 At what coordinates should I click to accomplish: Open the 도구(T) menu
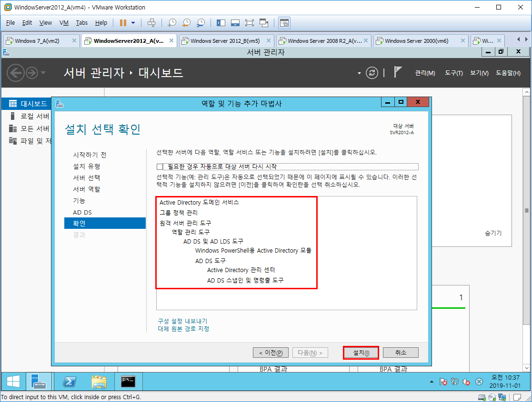(453, 73)
